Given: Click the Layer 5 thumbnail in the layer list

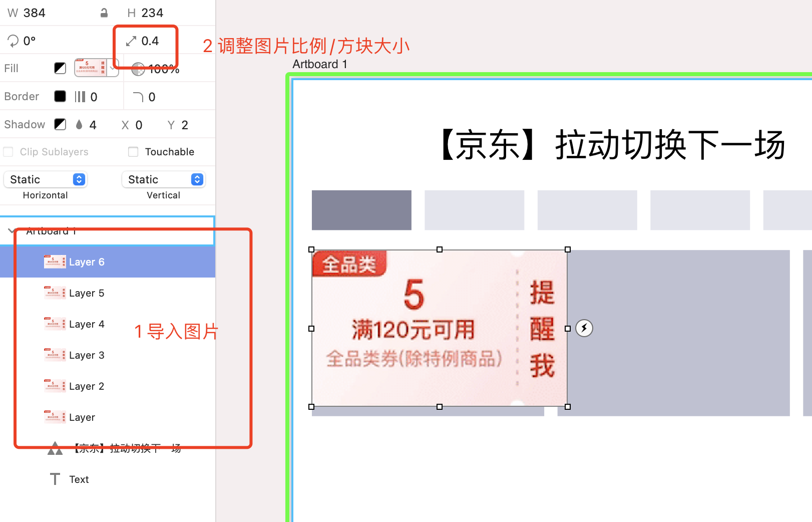Looking at the screenshot, I should (55, 293).
